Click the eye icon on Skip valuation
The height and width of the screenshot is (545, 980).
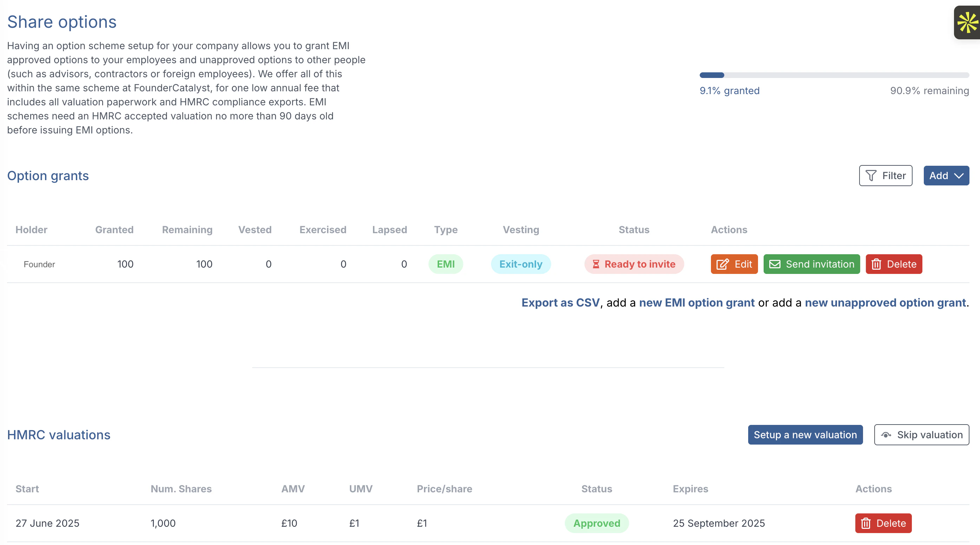pos(887,435)
